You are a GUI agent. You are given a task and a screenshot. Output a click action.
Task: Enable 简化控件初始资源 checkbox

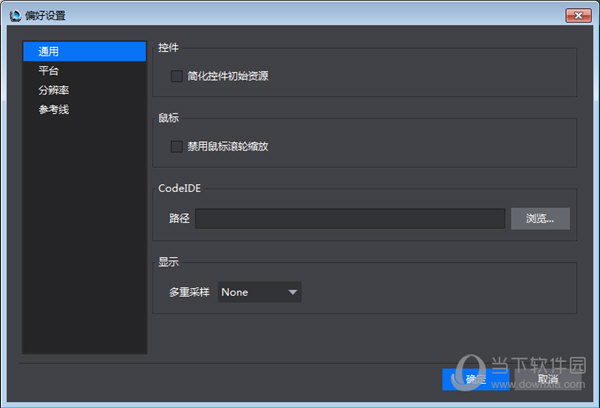[x=176, y=76]
